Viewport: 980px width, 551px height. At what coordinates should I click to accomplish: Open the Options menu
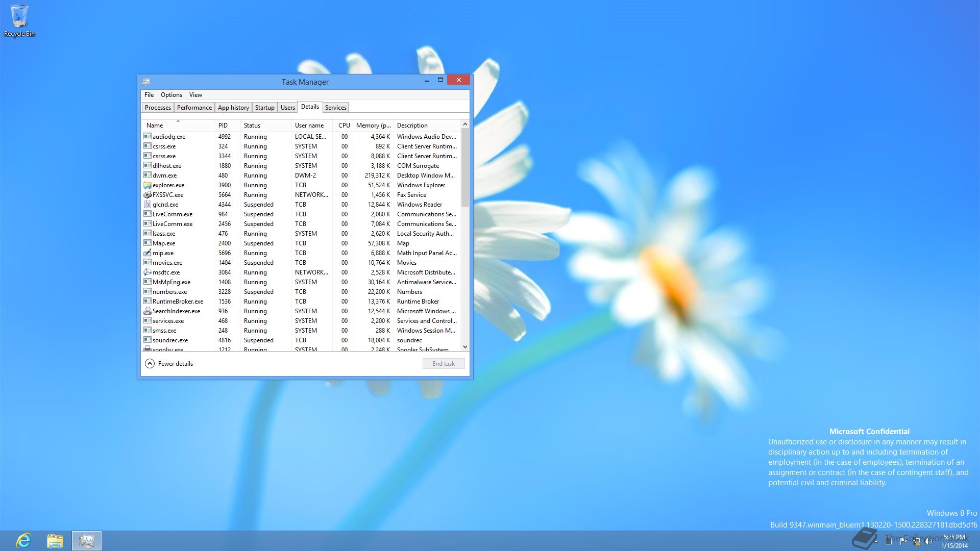(171, 95)
